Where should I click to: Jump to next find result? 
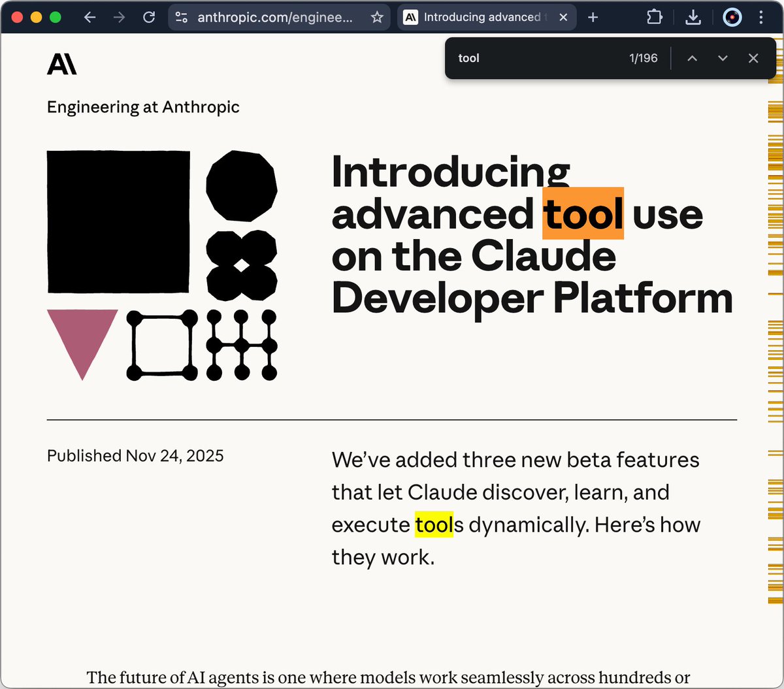[x=723, y=58]
